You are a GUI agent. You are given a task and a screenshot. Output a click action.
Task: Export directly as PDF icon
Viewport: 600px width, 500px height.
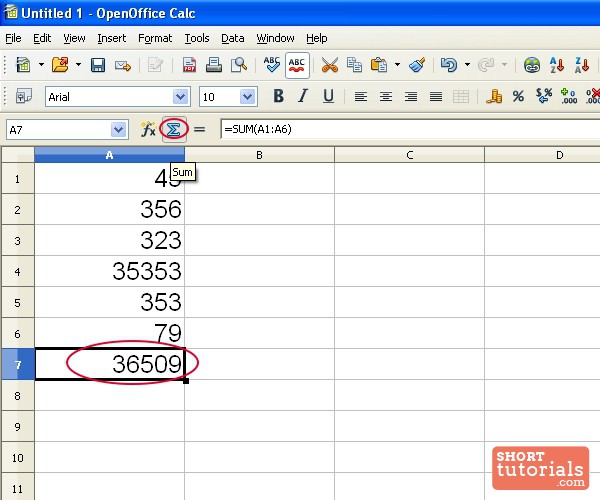coord(189,65)
